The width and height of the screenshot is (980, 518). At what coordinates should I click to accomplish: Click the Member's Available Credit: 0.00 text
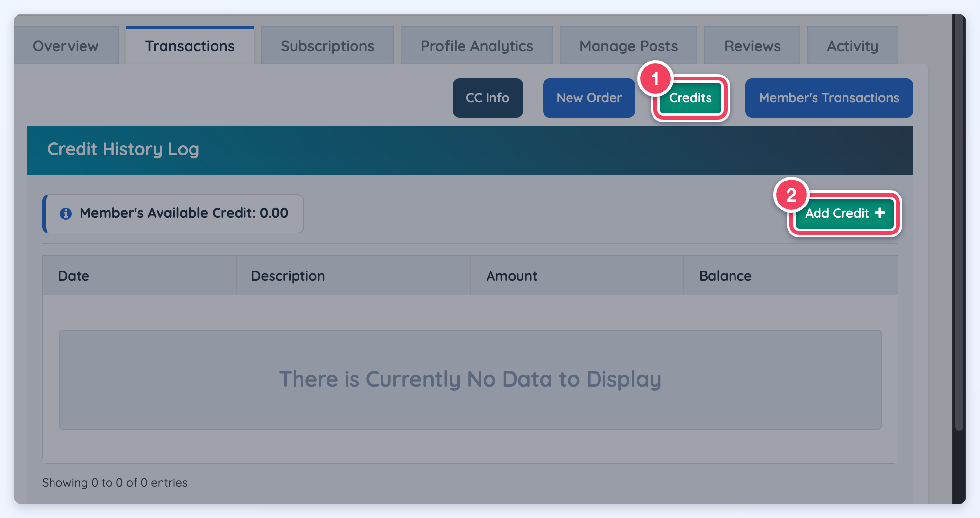click(184, 213)
